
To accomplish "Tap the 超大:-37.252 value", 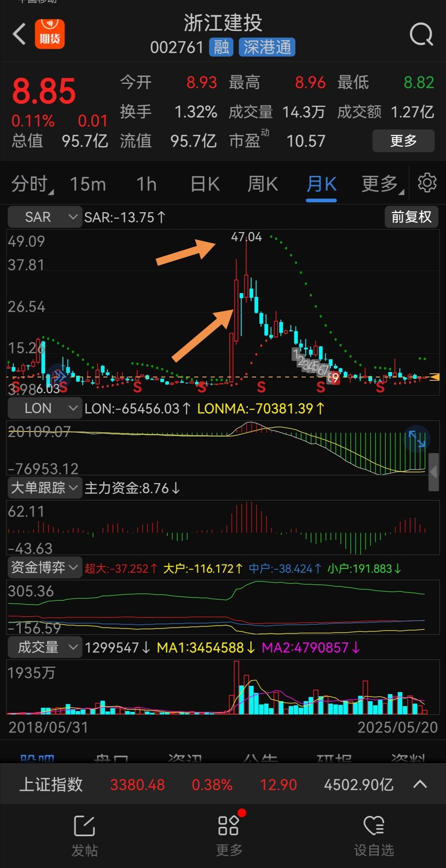I will pos(121,569).
